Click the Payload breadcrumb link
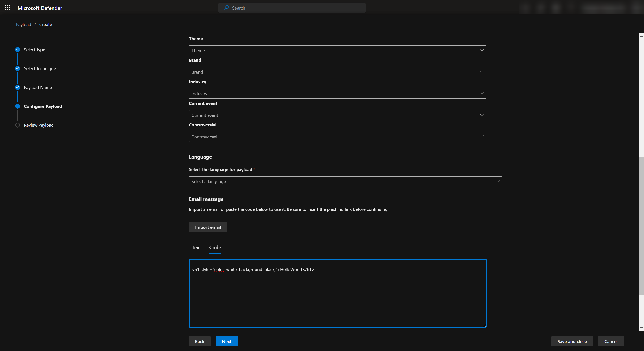644x351 pixels. tap(23, 24)
